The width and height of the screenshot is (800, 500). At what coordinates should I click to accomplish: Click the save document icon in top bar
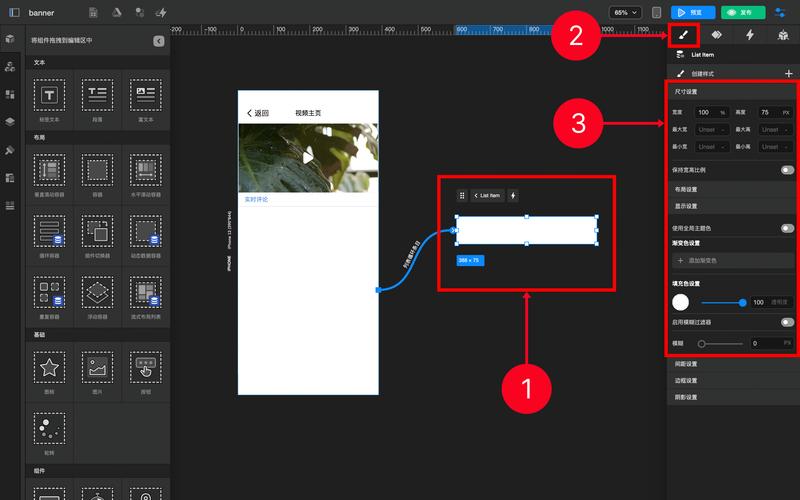[x=93, y=12]
